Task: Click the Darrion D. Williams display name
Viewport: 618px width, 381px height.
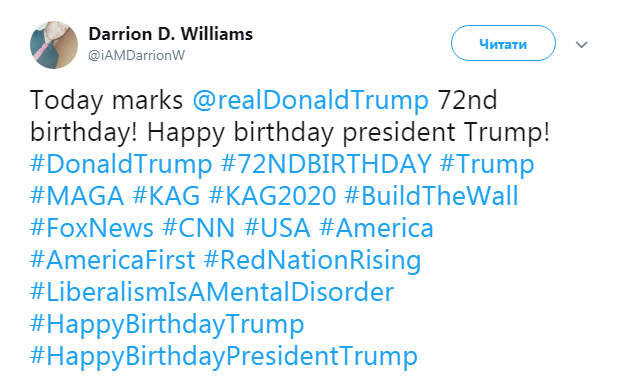Action: (170, 34)
